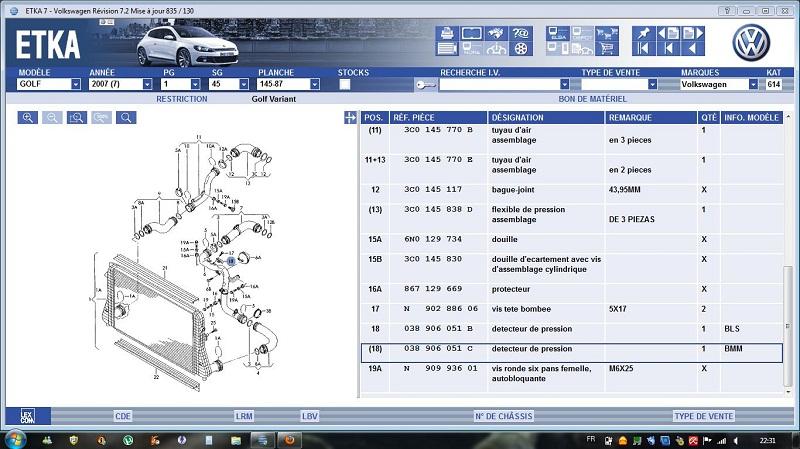Click the LBV button
Image resolution: width=800 pixels, height=449 pixels.
[x=310, y=416]
